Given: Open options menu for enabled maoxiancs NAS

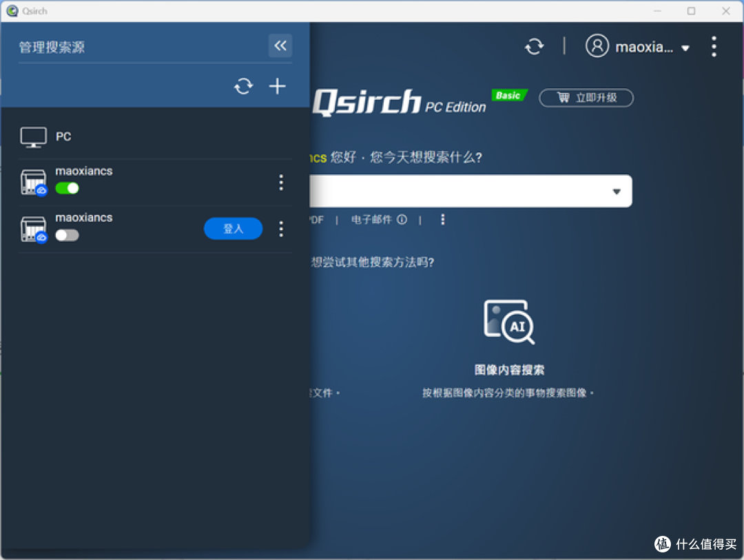Looking at the screenshot, I should coord(281,183).
